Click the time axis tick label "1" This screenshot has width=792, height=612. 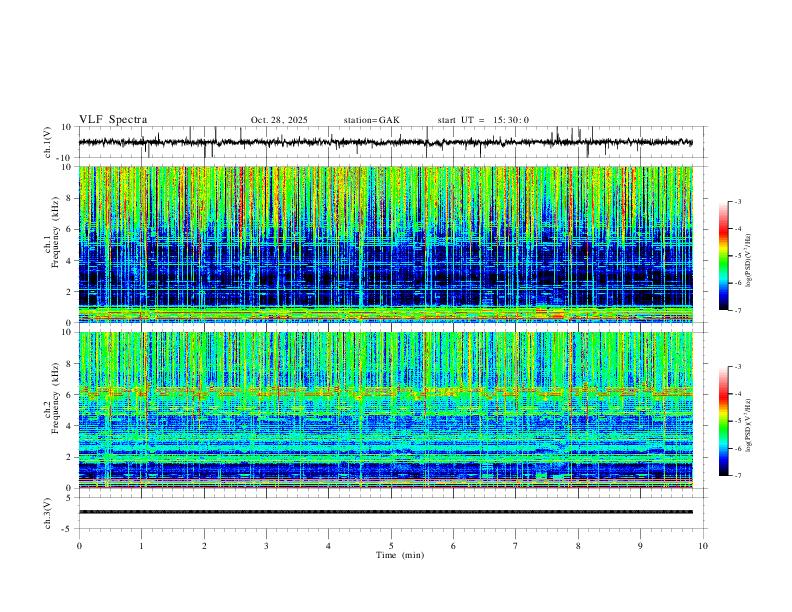[x=141, y=546]
